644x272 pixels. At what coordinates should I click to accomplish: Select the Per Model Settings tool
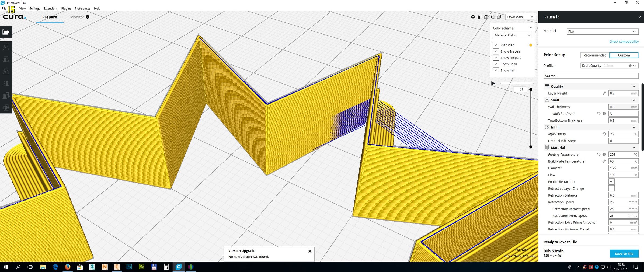coord(6,95)
